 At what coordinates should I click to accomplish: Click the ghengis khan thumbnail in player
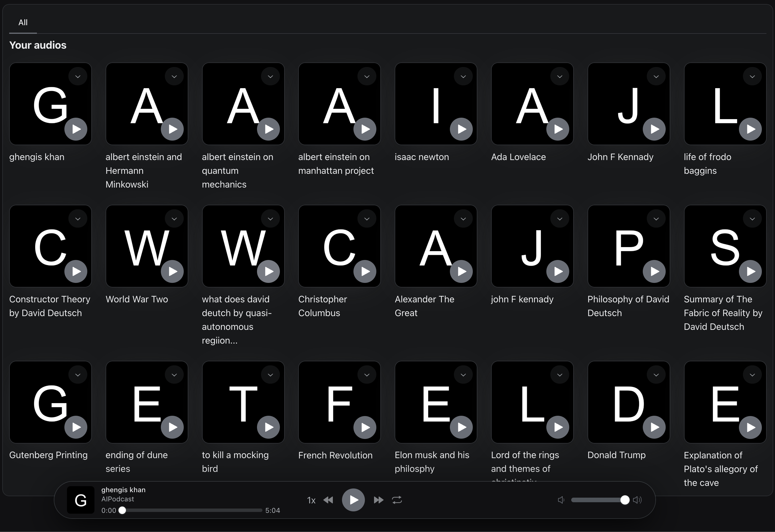[81, 500]
